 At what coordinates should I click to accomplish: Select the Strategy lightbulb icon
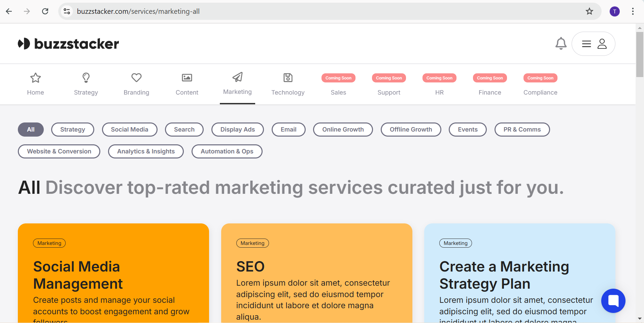(86, 78)
